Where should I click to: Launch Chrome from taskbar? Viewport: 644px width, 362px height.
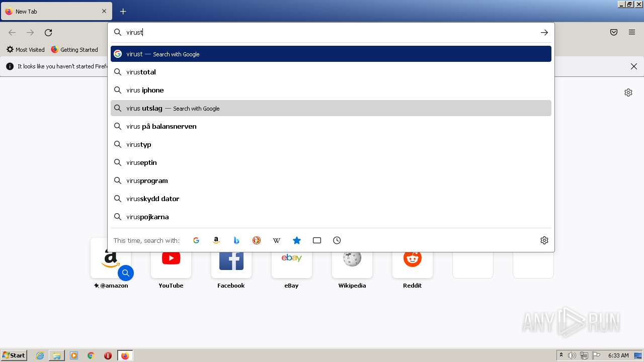pos(91,355)
